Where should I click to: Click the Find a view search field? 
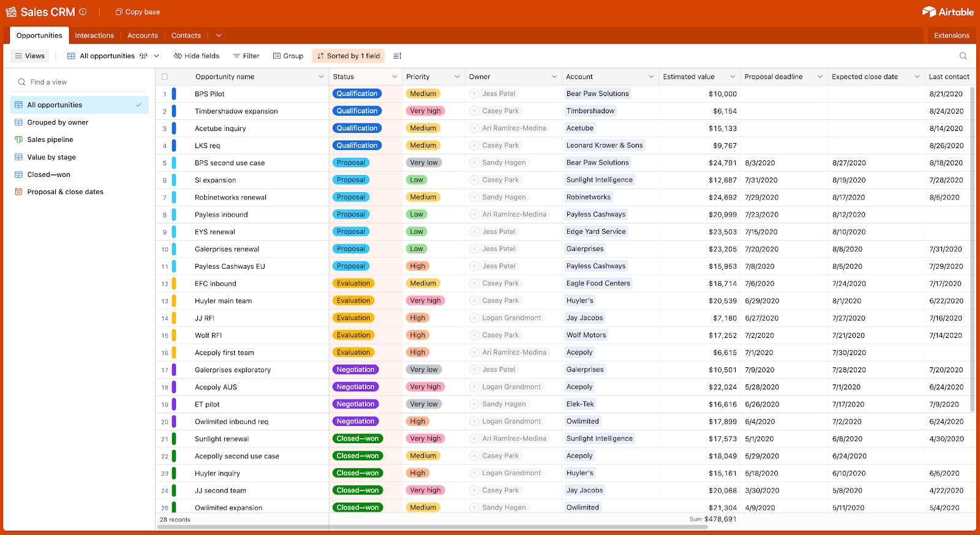[79, 82]
